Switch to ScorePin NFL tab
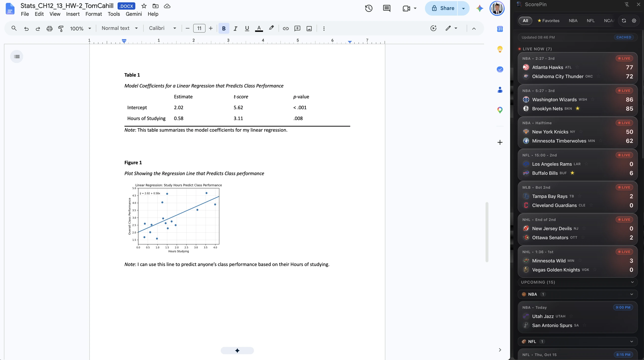This screenshot has height=360, width=644. 590,21
